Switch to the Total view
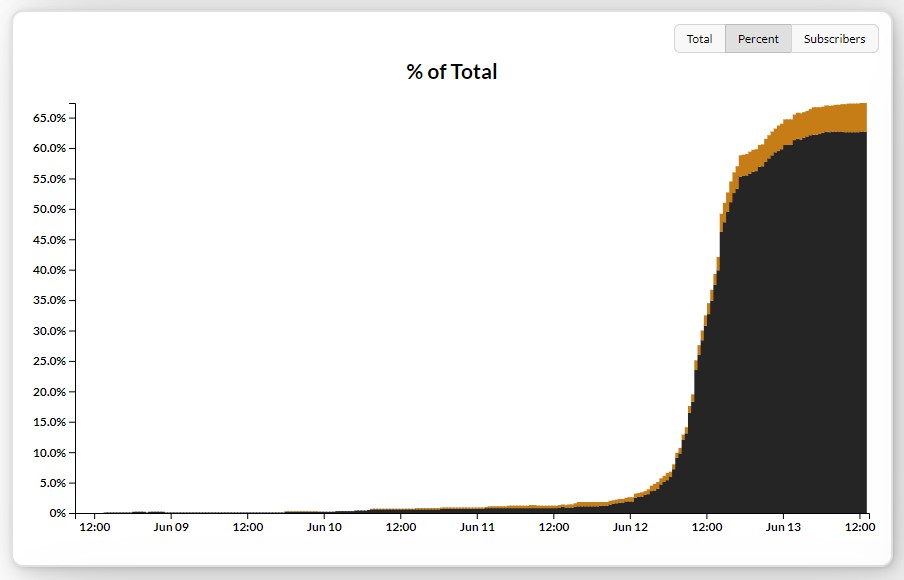 [x=699, y=38]
